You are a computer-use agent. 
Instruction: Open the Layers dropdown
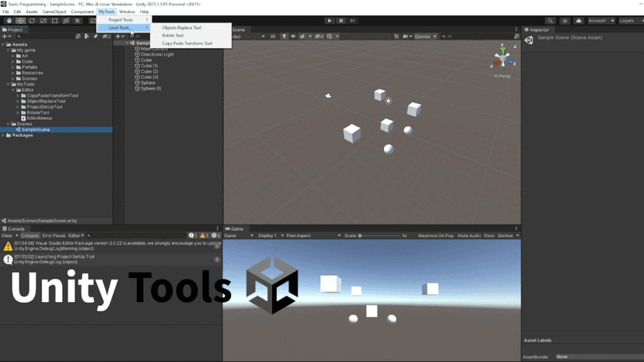coord(631,20)
